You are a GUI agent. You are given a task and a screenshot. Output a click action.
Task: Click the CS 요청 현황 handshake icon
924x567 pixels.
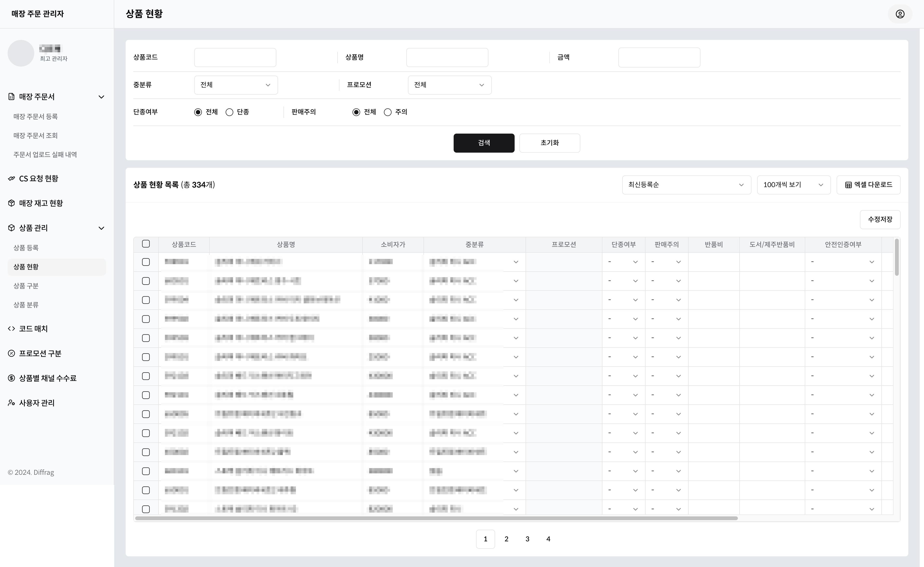click(x=12, y=179)
